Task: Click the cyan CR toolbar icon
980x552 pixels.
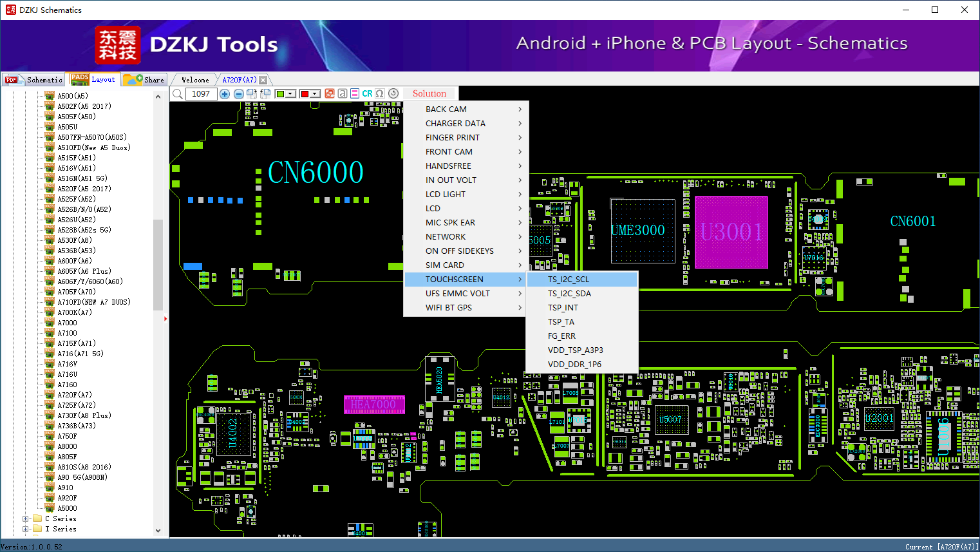Action: point(367,93)
